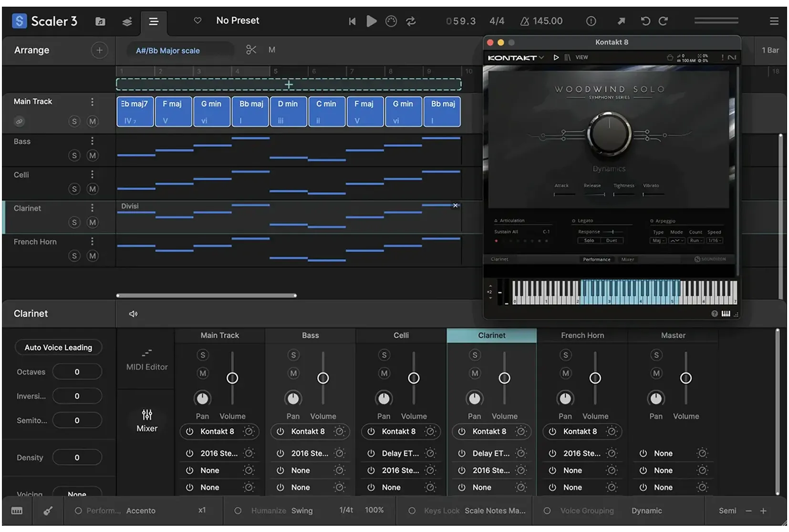Add a new track with plus button
This screenshot has width=789, height=532.
pos(99,50)
